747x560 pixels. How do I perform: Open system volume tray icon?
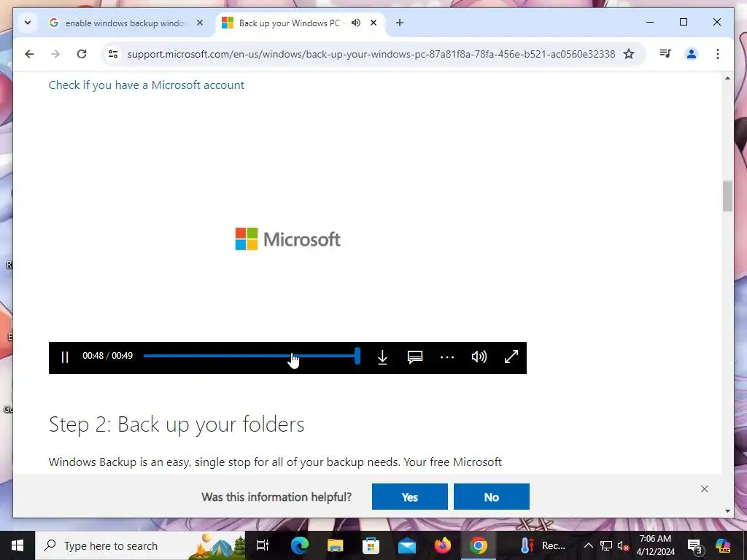pos(623,545)
